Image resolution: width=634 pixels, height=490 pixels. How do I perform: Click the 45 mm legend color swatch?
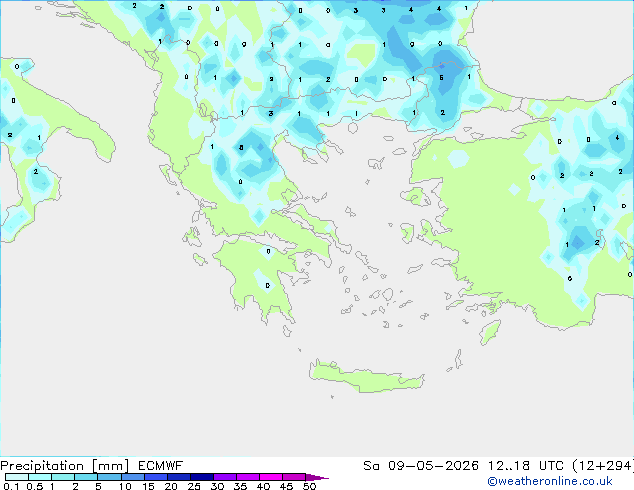click(x=294, y=477)
